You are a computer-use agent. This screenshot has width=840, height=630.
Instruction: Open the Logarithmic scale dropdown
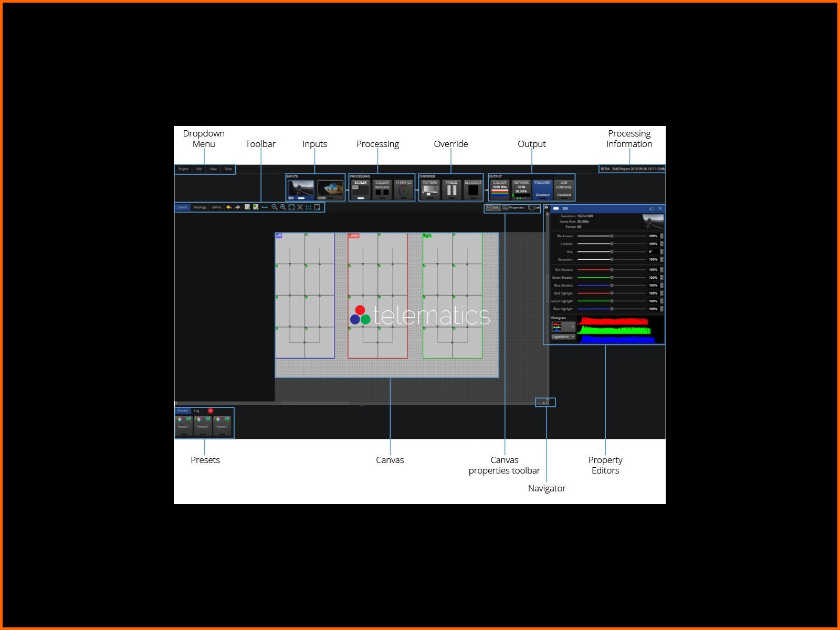click(x=563, y=337)
